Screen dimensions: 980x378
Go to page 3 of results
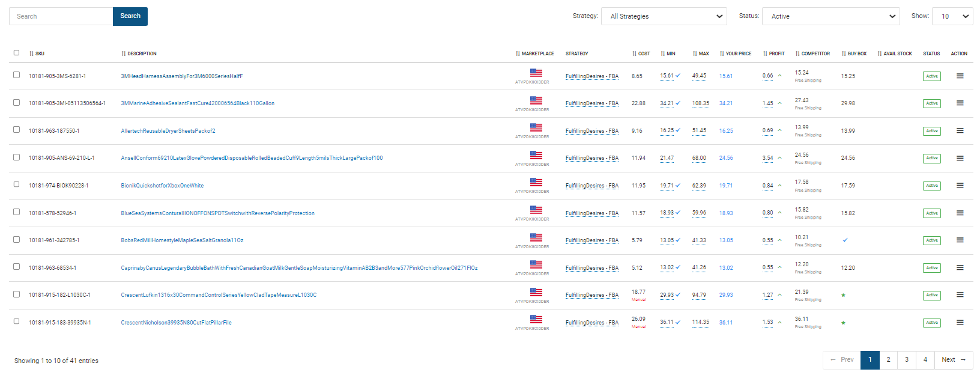(907, 360)
